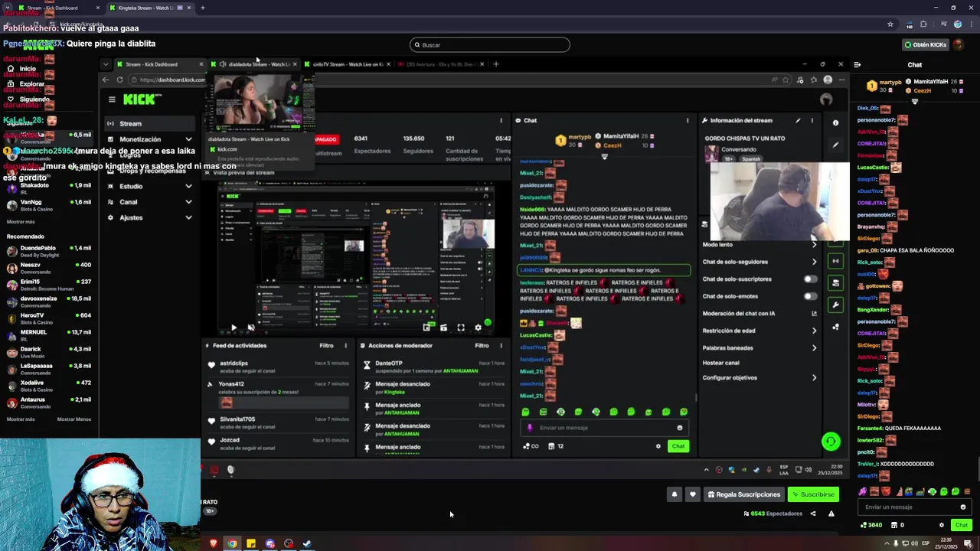
Task: Click the play icon in stream preview
Action: pyautogui.click(x=234, y=328)
